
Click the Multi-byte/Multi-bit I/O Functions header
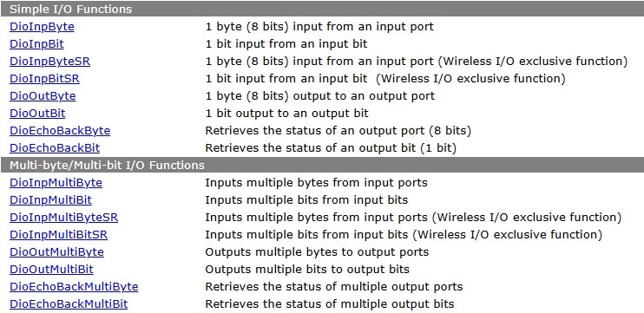322,165
